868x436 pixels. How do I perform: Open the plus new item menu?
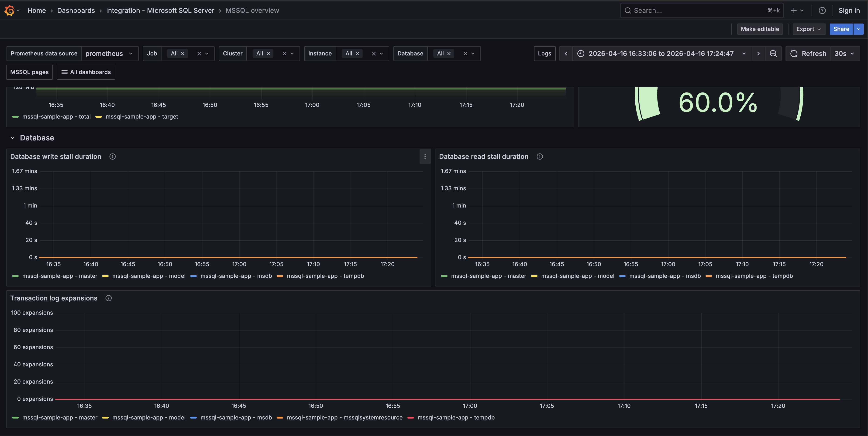point(797,10)
